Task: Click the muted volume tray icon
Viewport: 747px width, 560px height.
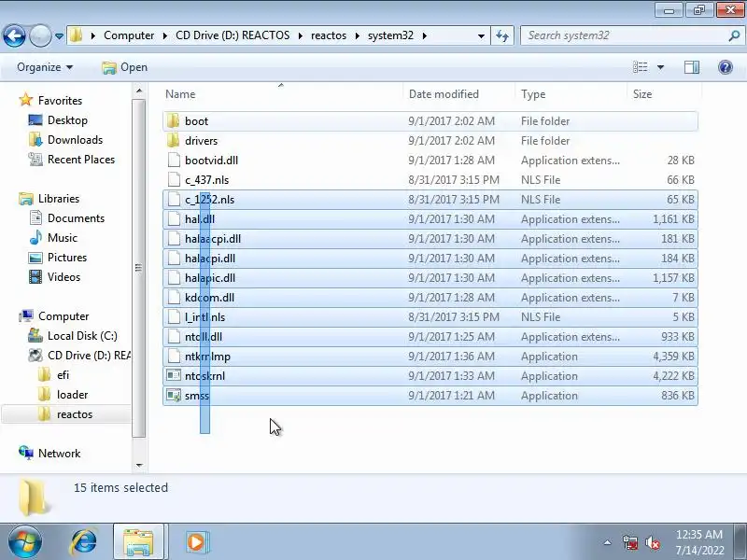Action: pos(652,542)
